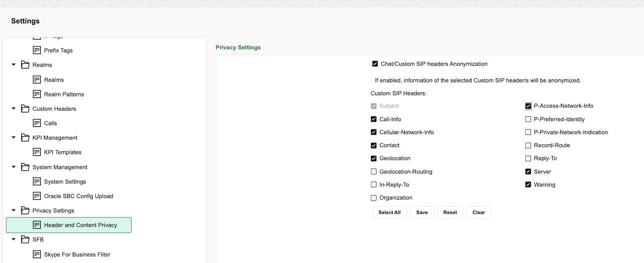
Task: Click the Realms folder icon
Action: click(25, 65)
